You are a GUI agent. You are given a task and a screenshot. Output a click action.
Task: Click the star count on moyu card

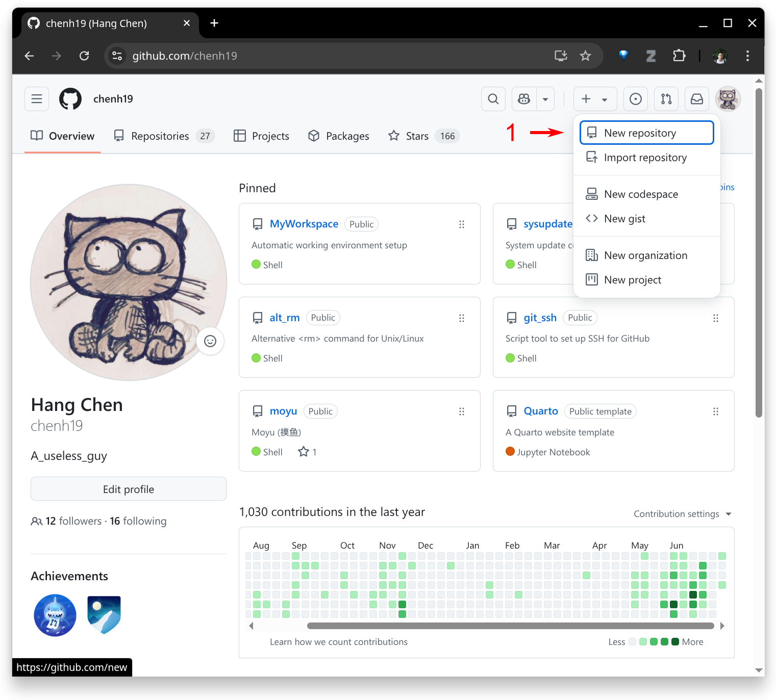click(308, 452)
